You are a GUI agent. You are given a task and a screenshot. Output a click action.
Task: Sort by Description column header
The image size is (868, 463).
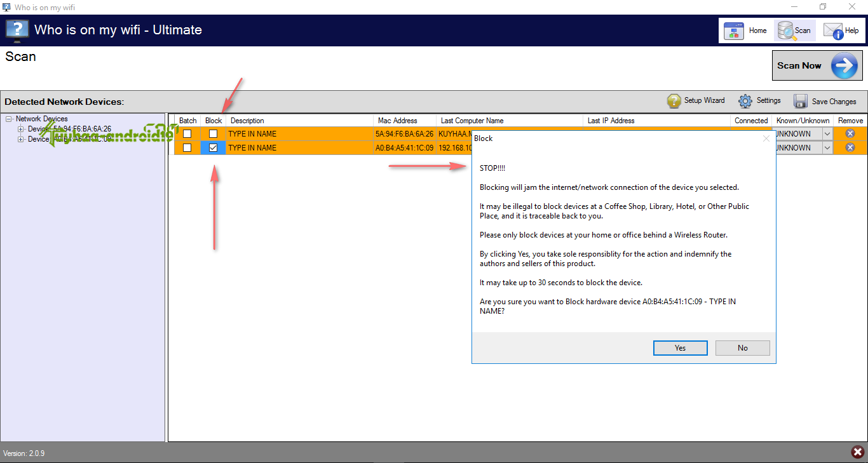[299, 121]
